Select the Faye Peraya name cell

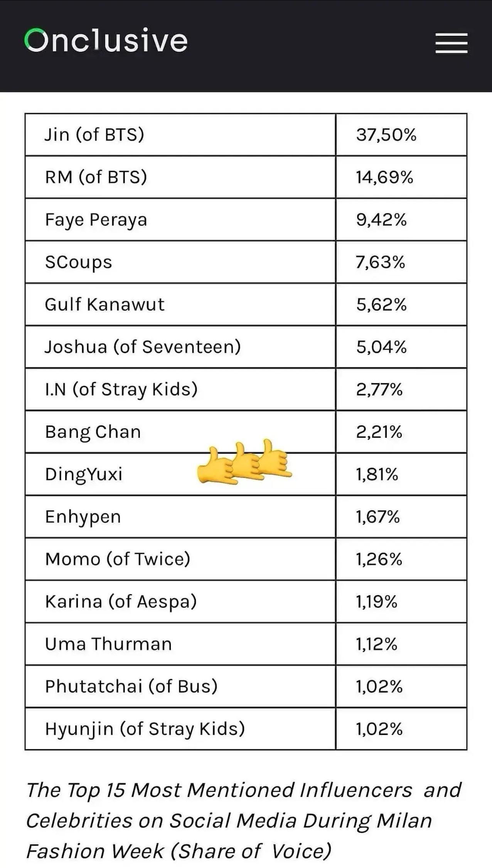click(180, 220)
